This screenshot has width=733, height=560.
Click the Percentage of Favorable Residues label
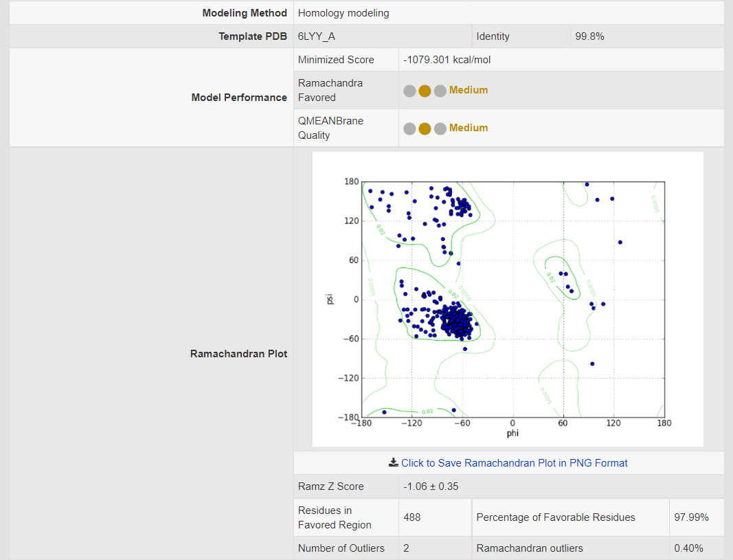coord(556,517)
